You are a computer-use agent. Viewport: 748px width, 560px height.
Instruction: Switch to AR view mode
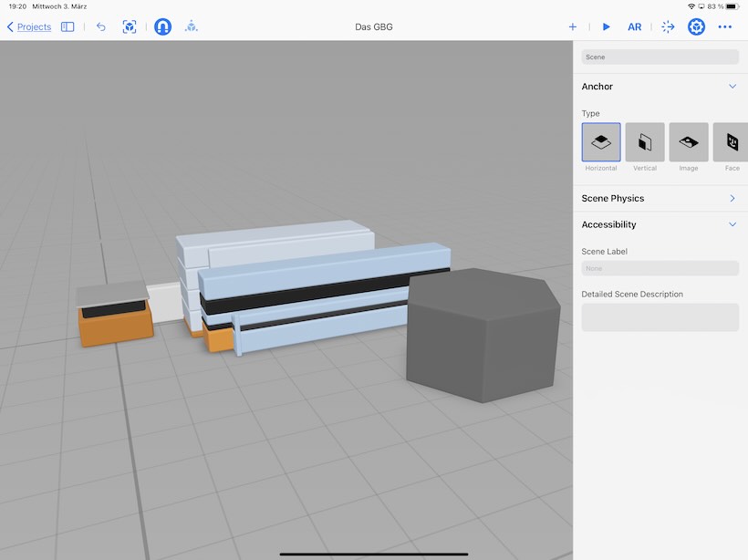tap(635, 27)
